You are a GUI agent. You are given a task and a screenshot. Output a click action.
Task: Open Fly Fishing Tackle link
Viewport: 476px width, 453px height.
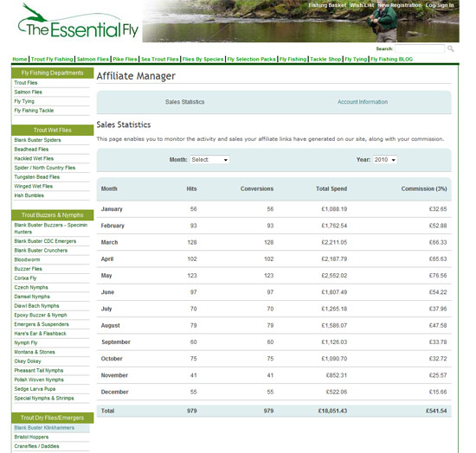34,111
